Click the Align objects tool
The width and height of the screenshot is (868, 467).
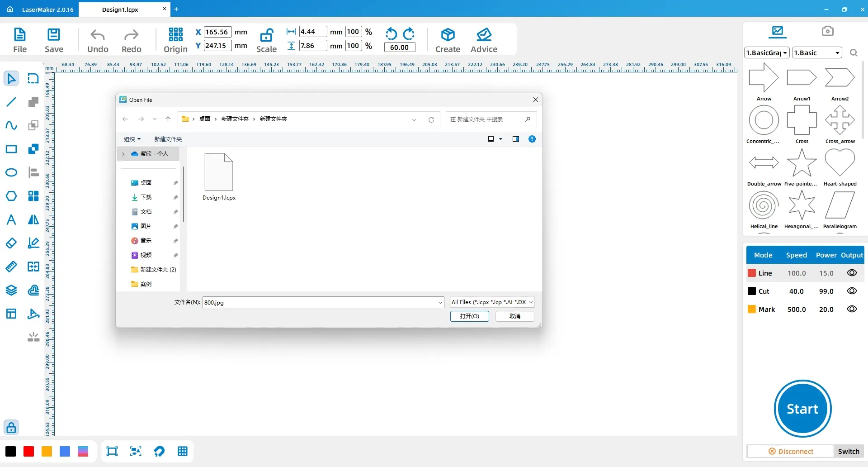click(33, 172)
